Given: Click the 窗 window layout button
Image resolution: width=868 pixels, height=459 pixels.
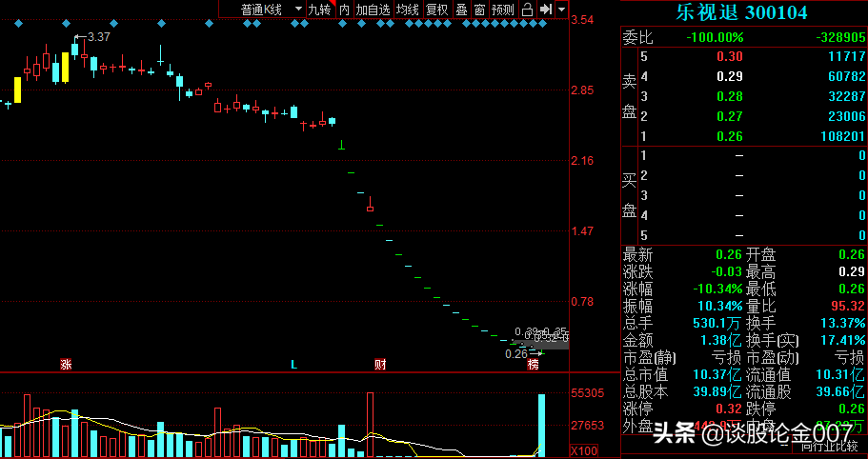Looking at the screenshot, I should (479, 10).
